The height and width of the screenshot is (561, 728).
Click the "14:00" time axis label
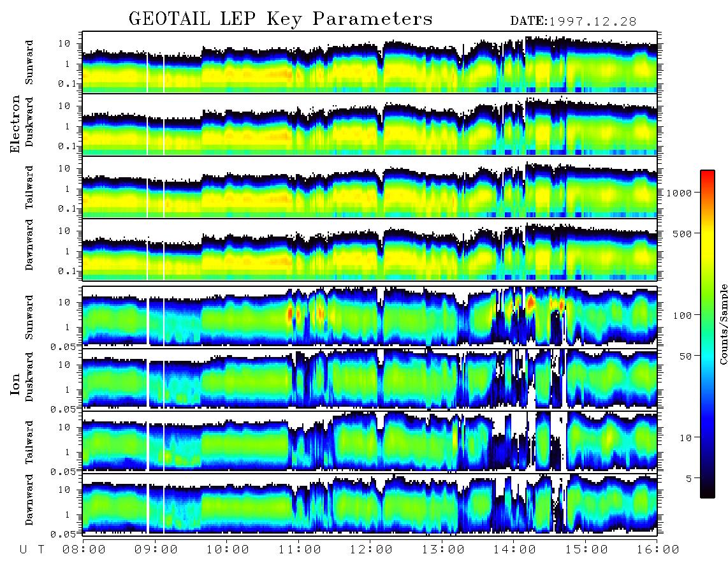pyautogui.click(x=514, y=550)
